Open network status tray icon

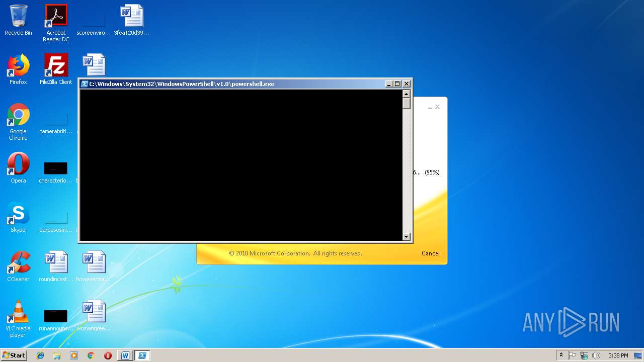click(584, 355)
